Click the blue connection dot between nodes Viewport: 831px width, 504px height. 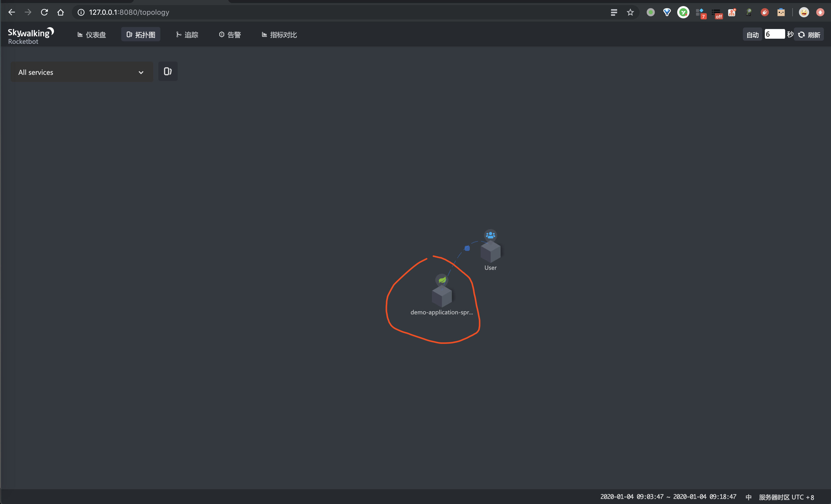(x=467, y=248)
